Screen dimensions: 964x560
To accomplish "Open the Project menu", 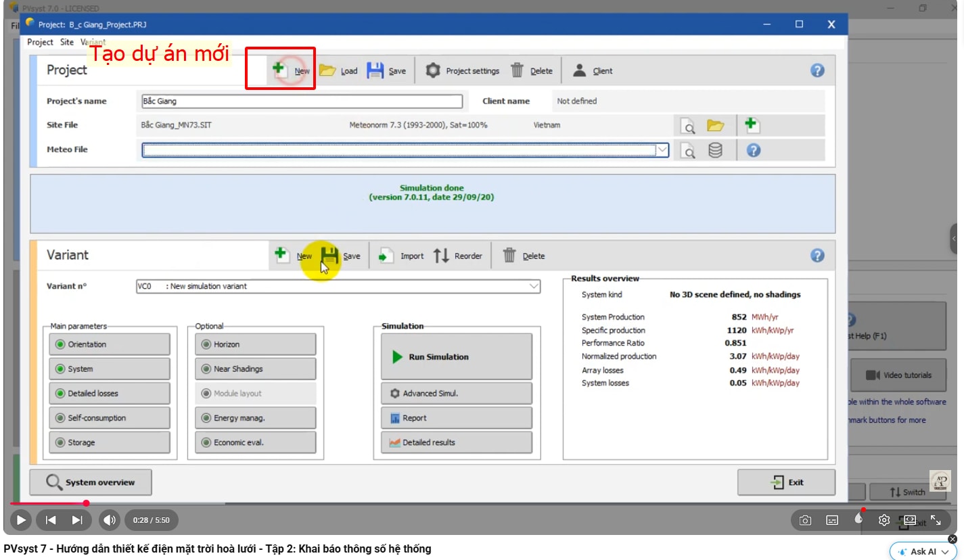I will (x=40, y=42).
